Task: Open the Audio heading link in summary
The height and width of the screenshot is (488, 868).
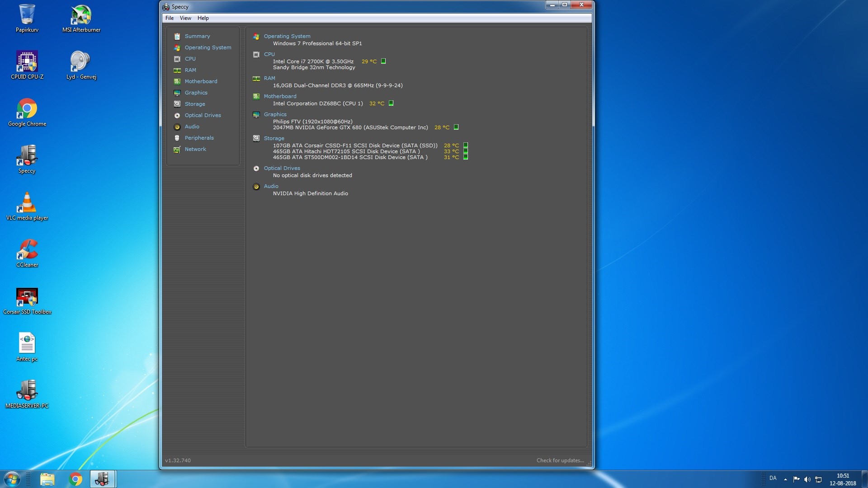Action: [271, 186]
